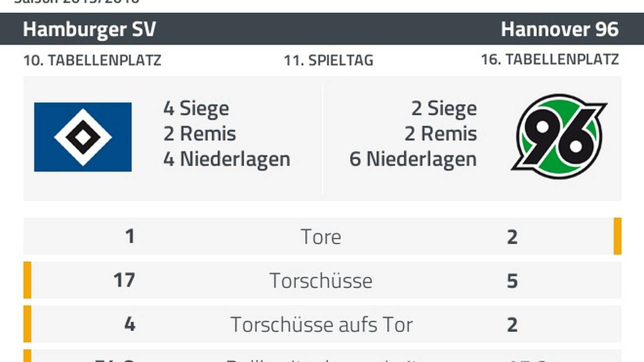Click Hannover's 6 Niederlagen text

coord(413,159)
